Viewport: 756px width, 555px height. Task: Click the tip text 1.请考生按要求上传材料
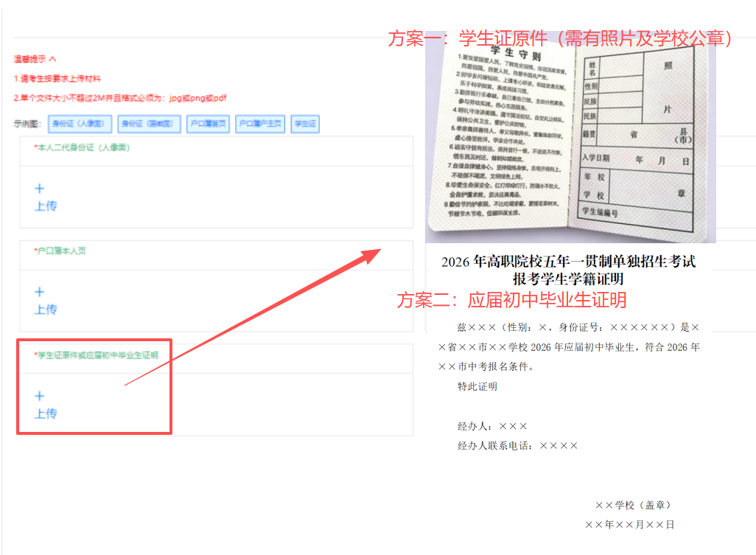click(x=57, y=79)
